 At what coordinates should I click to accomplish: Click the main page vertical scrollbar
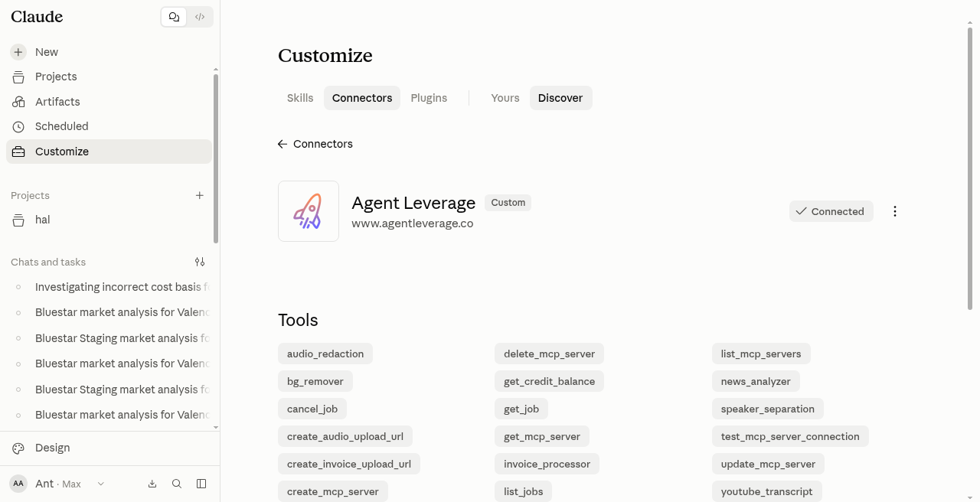click(x=970, y=168)
